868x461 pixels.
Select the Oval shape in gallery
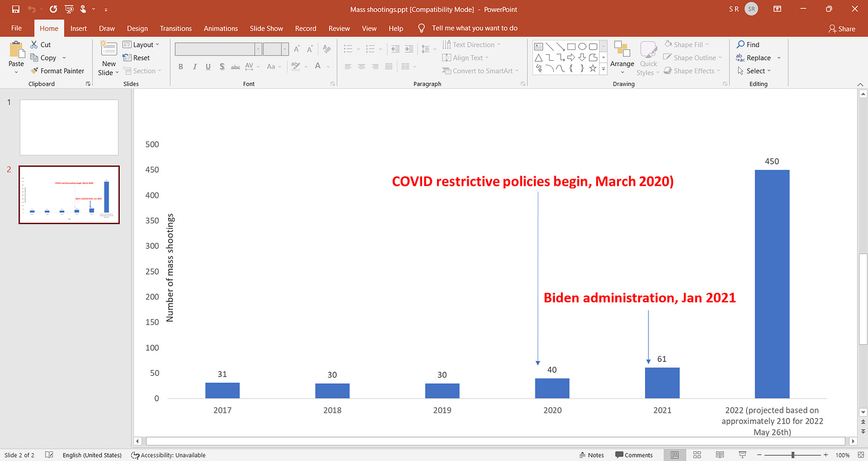[x=582, y=46]
